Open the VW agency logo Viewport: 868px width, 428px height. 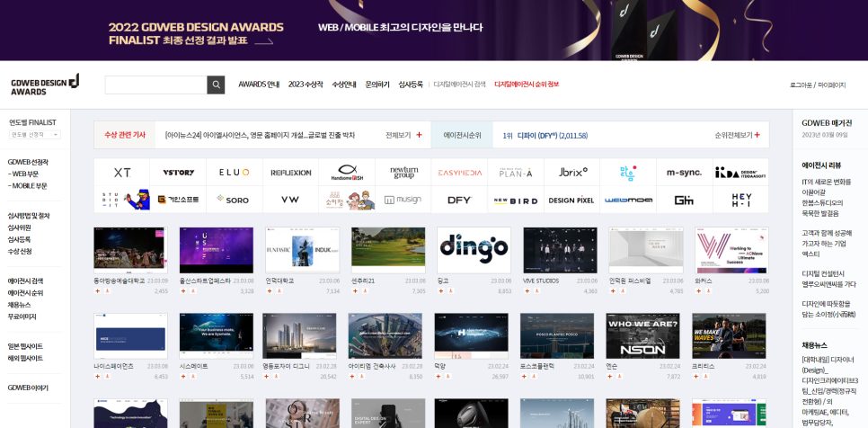[290, 200]
